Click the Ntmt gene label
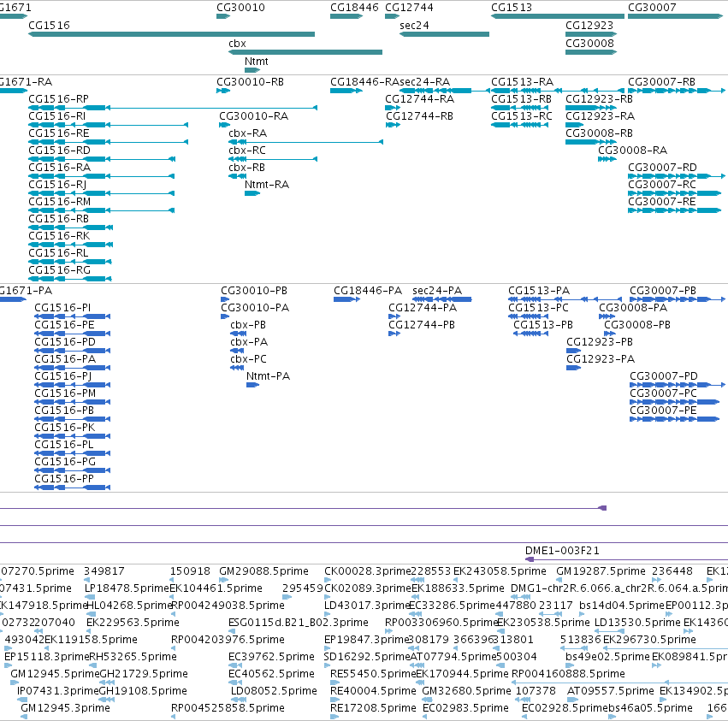 pos(257,62)
